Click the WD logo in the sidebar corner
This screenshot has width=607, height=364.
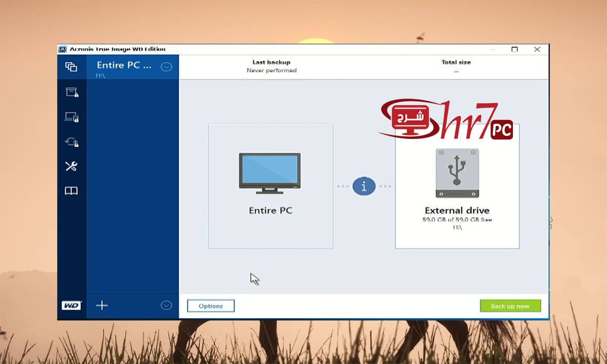tap(71, 305)
